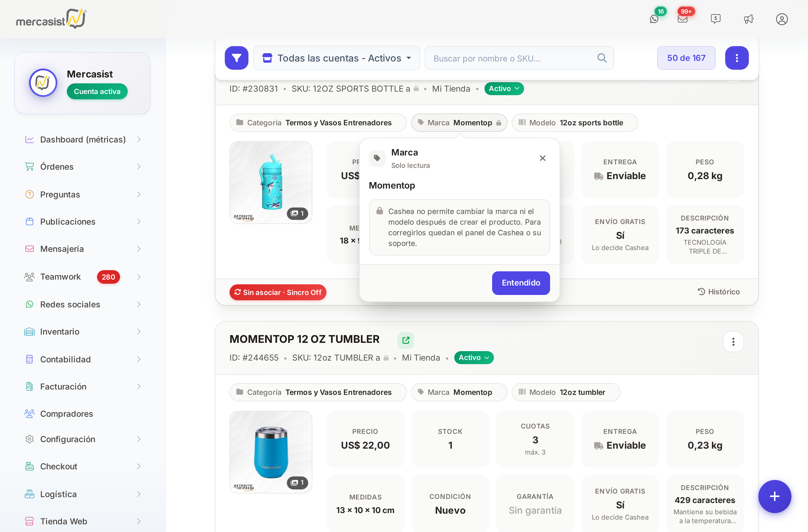
Task: Click Modelo 12oz tumbler chip
Action: (x=565, y=392)
